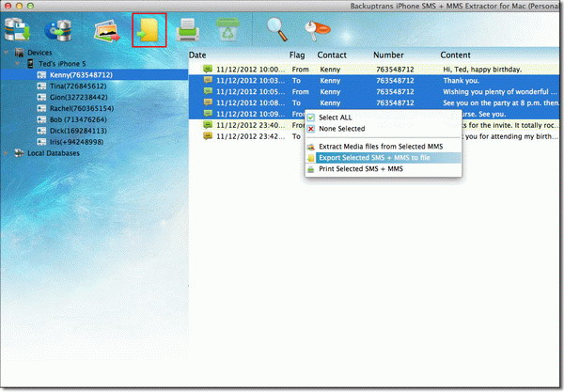Click the restore database disc icon
The height and width of the screenshot is (392, 564).
(58, 30)
